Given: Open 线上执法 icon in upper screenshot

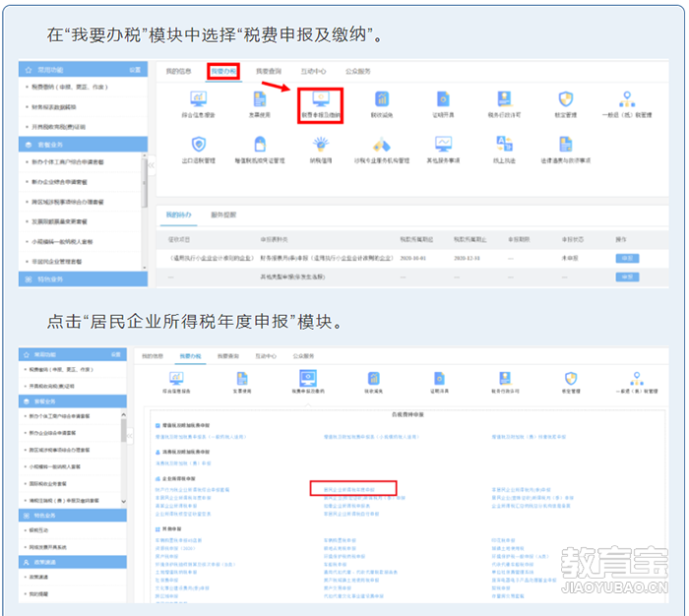Looking at the screenshot, I should [504, 144].
